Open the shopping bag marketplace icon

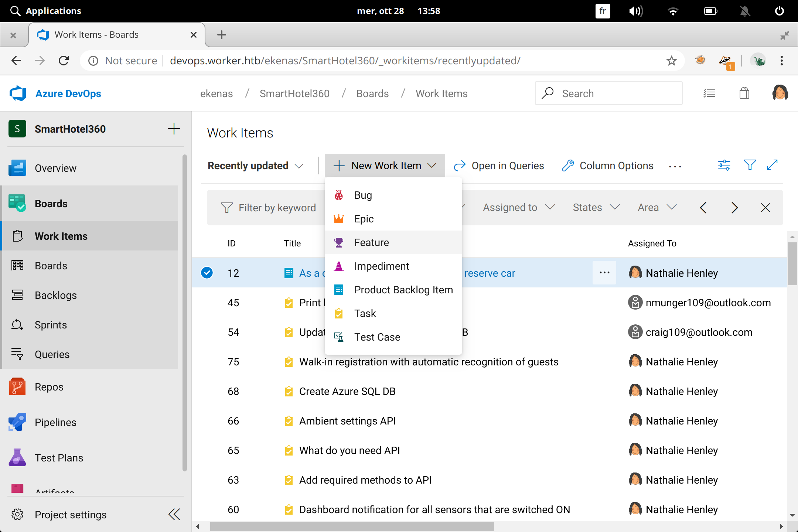pos(744,93)
